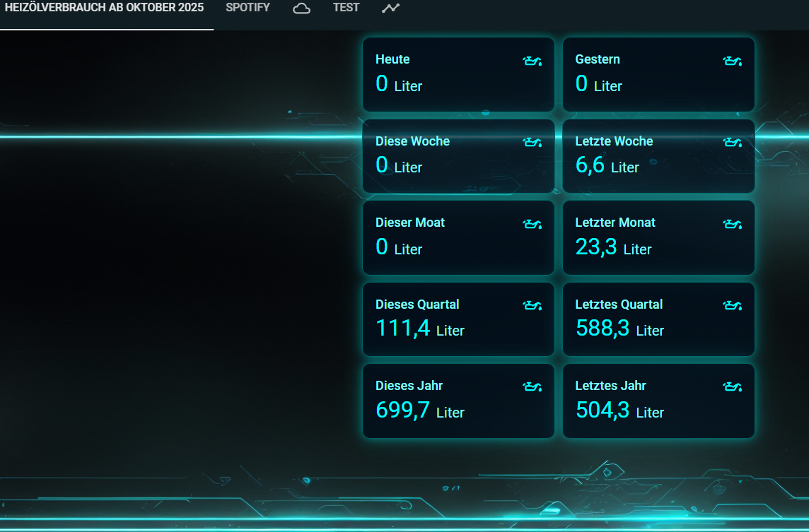Screen dimensions: 809x532
Task: Click the 0 Liter value under Diese Woche
Action: pyautogui.click(x=399, y=165)
